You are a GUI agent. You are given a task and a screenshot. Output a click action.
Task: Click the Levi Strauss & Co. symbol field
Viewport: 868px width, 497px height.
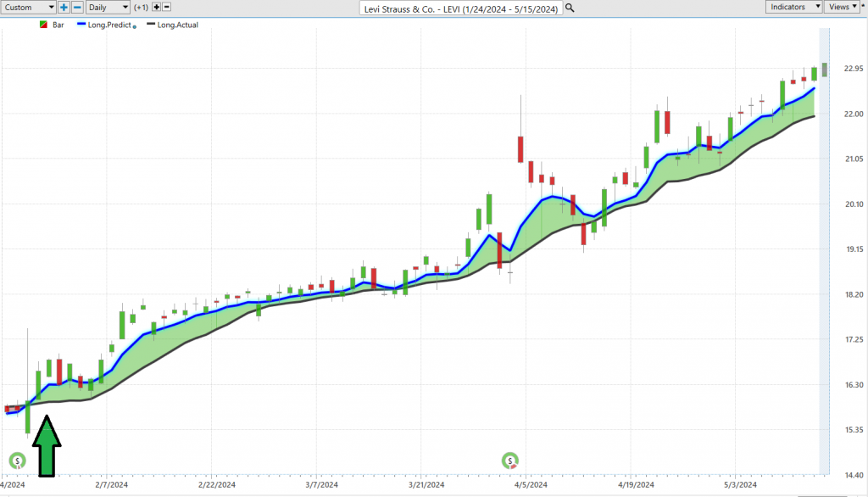[x=460, y=8]
